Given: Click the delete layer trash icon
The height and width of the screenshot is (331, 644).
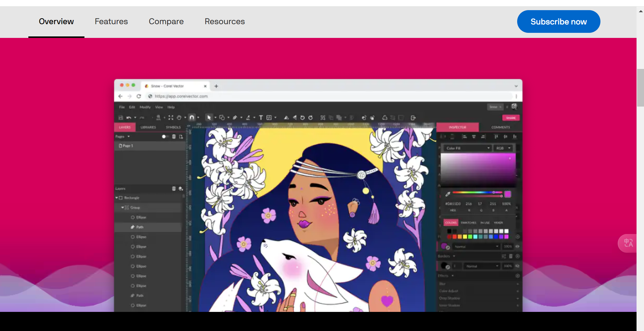Looking at the screenshot, I should coord(174,188).
